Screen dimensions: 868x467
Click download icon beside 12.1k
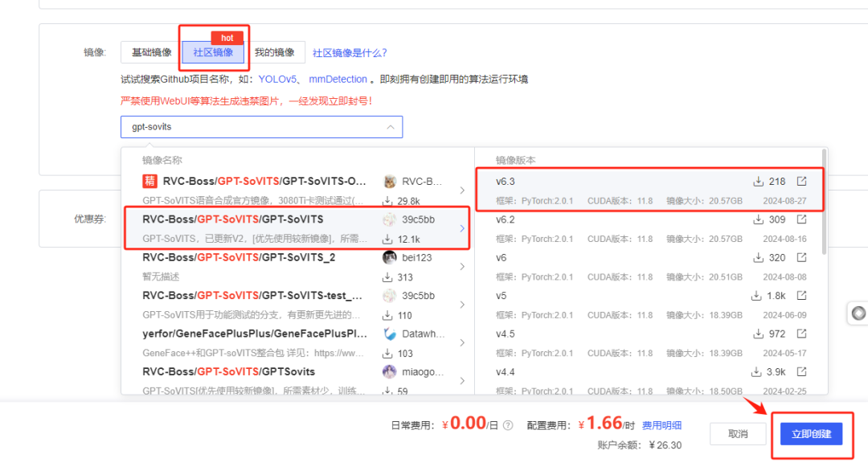coord(387,239)
